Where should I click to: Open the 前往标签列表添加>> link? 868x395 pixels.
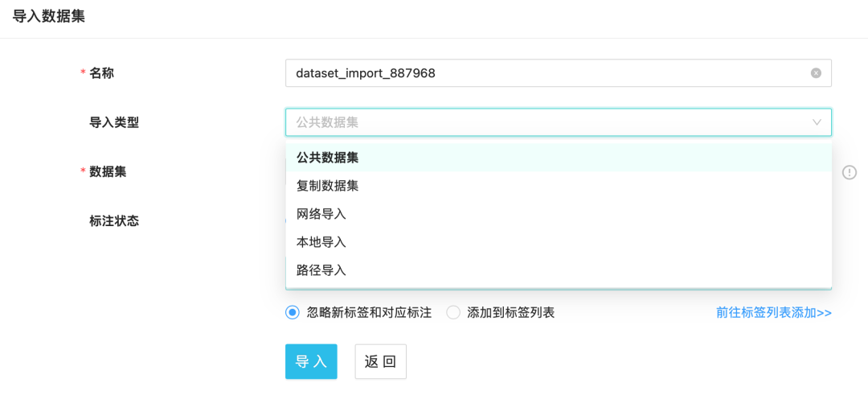[x=773, y=313]
